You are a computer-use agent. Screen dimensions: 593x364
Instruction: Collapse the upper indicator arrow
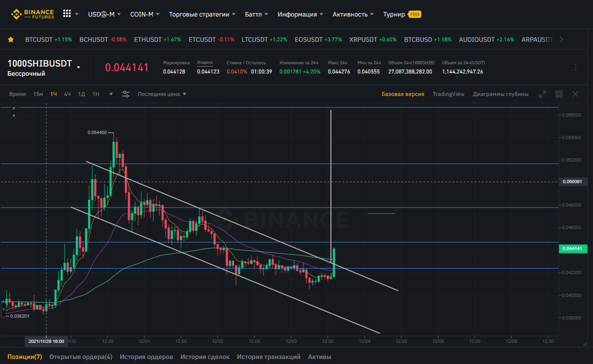[14, 108]
